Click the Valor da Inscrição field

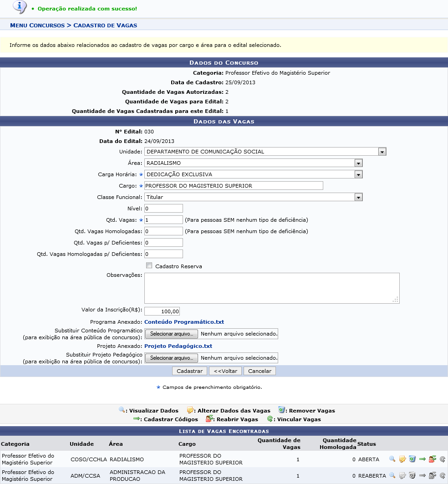pyautogui.click(x=162, y=311)
